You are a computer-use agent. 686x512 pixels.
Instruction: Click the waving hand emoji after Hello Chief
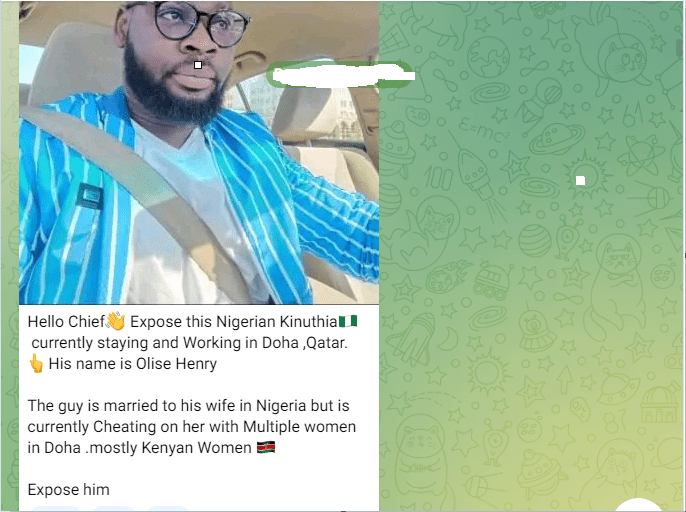[116, 321]
